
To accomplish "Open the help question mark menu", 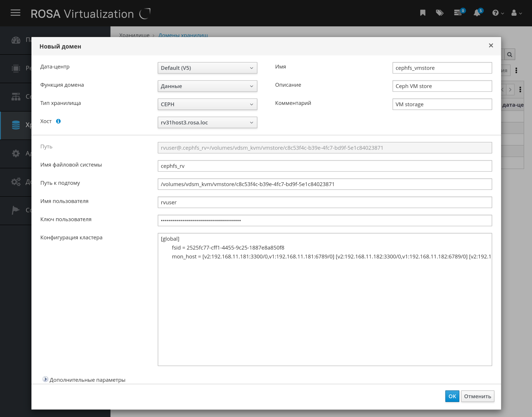I will point(497,13).
